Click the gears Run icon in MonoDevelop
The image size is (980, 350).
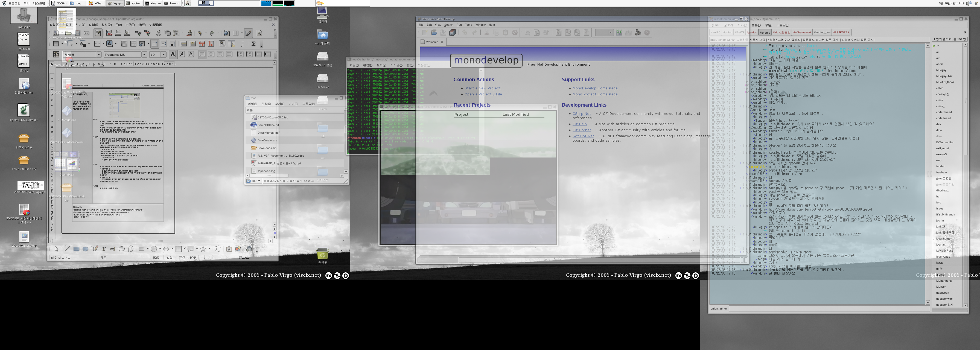(638, 33)
